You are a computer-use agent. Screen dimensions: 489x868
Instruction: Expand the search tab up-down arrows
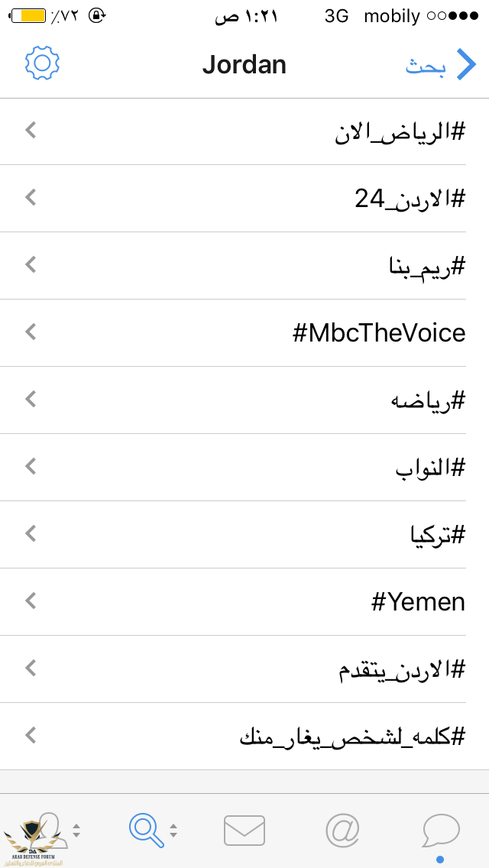coord(173,831)
